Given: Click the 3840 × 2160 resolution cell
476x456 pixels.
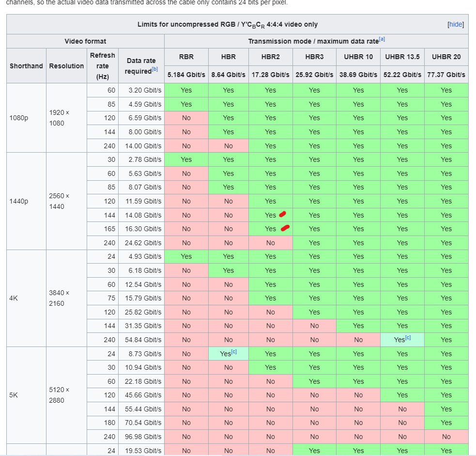Looking at the screenshot, I should click(66, 298).
